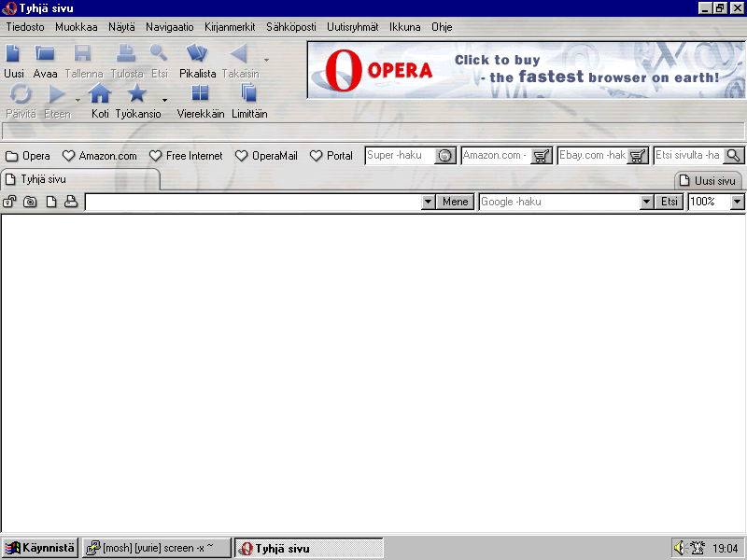The height and width of the screenshot is (560, 747).
Task: Open the Portal bookmark
Action: click(x=331, y=156)
